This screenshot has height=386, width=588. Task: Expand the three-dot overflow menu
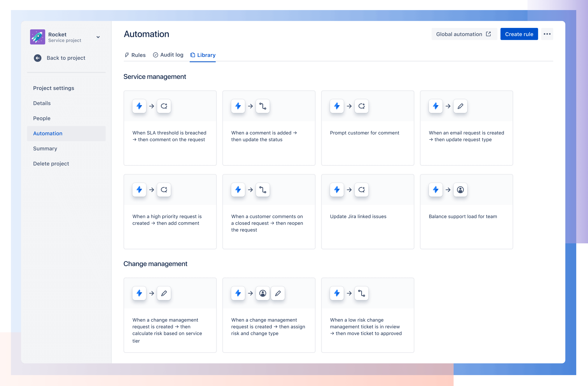[x=547, y=34]
